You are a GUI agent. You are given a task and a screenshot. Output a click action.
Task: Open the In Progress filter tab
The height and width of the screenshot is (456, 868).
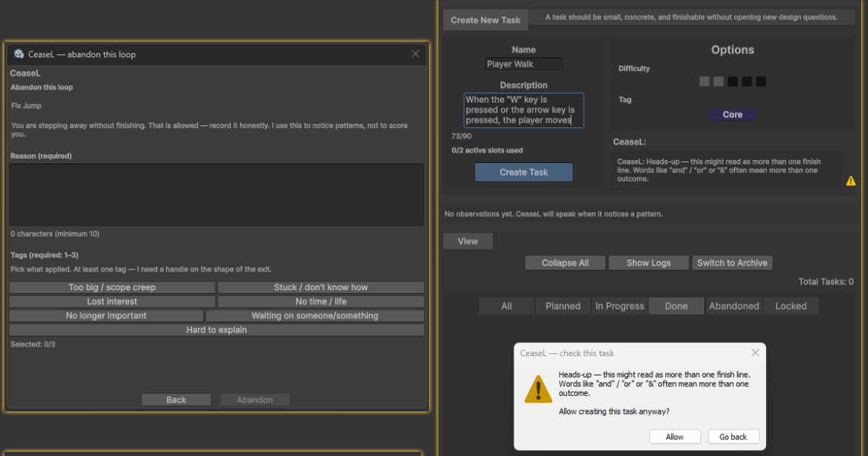pyautogui.click(x=620, y=306)
